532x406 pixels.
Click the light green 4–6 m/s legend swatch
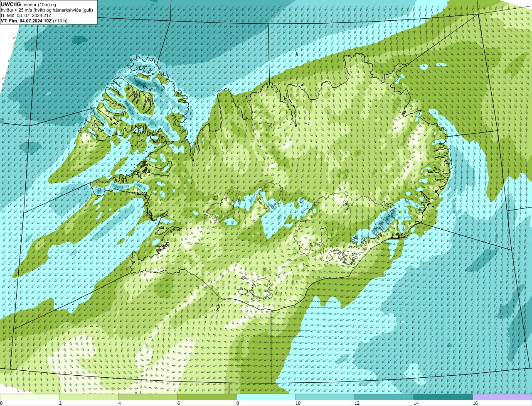coord(148,397)
